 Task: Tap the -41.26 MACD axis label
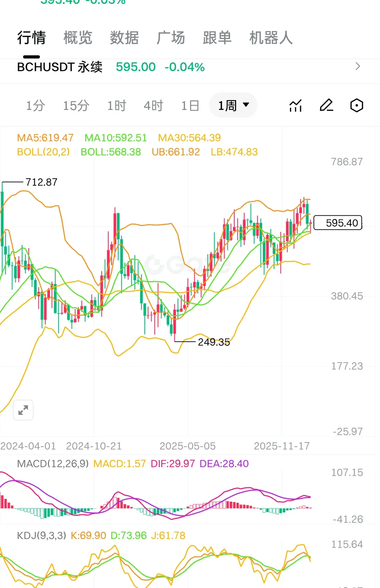pos(348,519)
